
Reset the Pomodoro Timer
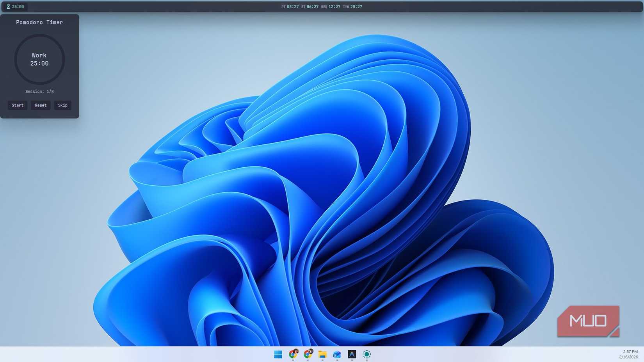pos(41,105)
